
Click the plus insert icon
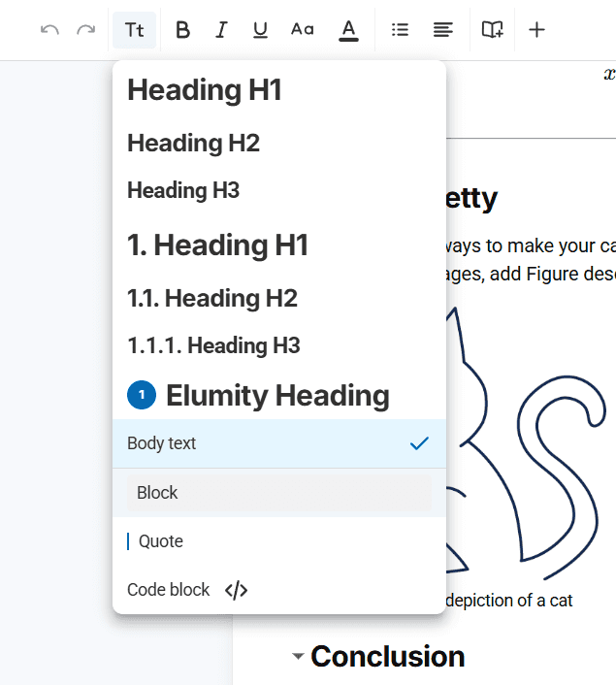(536, 30)
